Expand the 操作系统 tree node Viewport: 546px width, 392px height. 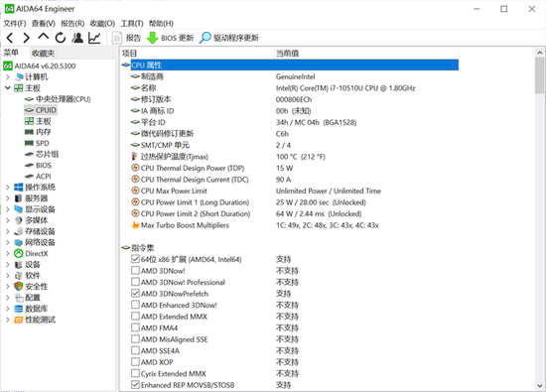pyautogui.click(x=8, y=188)
